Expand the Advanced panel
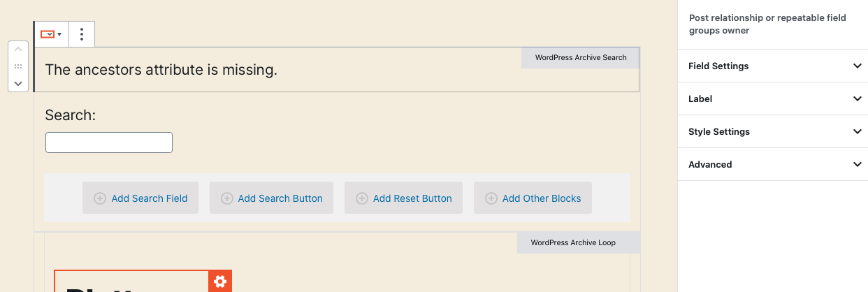 click(x=773, y=164)
